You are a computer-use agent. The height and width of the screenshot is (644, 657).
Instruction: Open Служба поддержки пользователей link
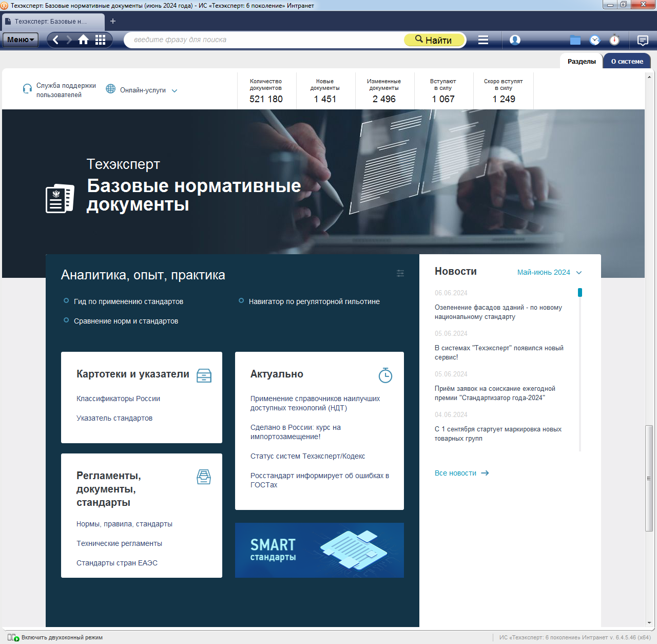click(66, 90)
